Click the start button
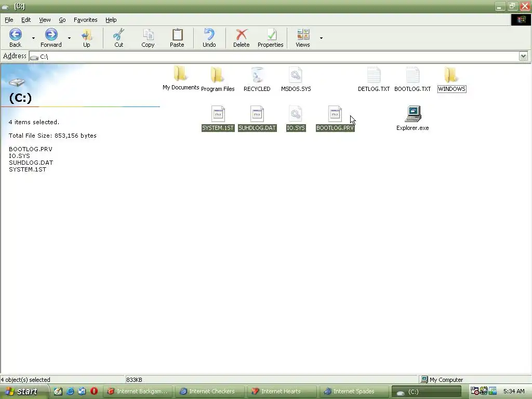Viewport: 532px width, 399px height. [x=24, y=391]
